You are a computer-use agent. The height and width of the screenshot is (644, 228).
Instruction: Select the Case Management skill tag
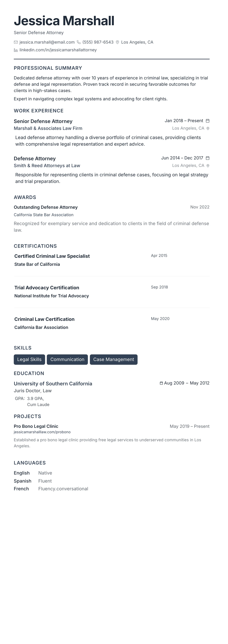(114, 360)
